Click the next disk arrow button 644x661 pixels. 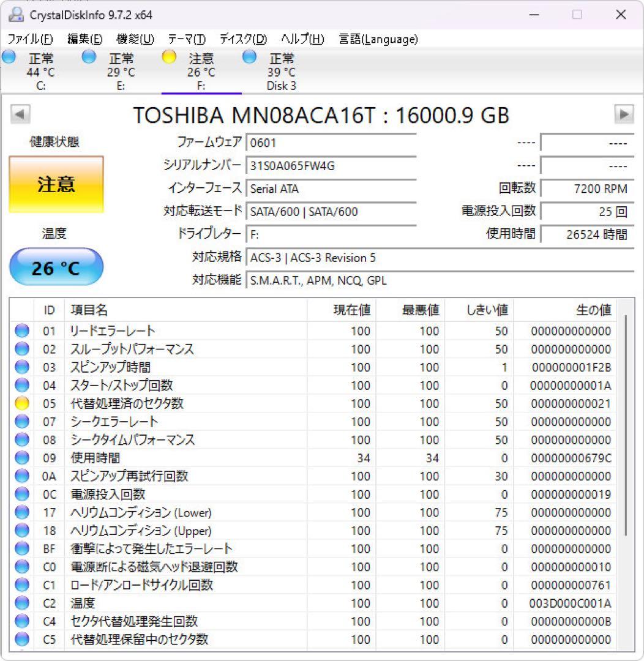[x=624, y=114]
